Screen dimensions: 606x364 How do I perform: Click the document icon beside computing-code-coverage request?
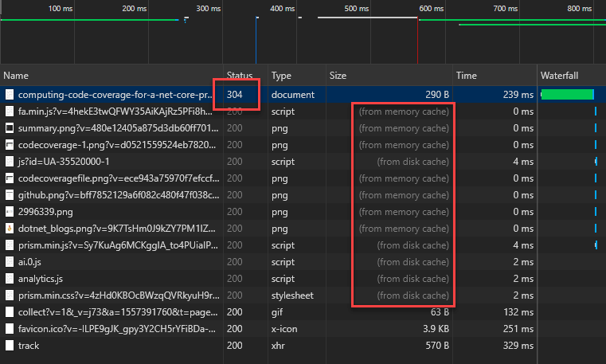[10, 95]
